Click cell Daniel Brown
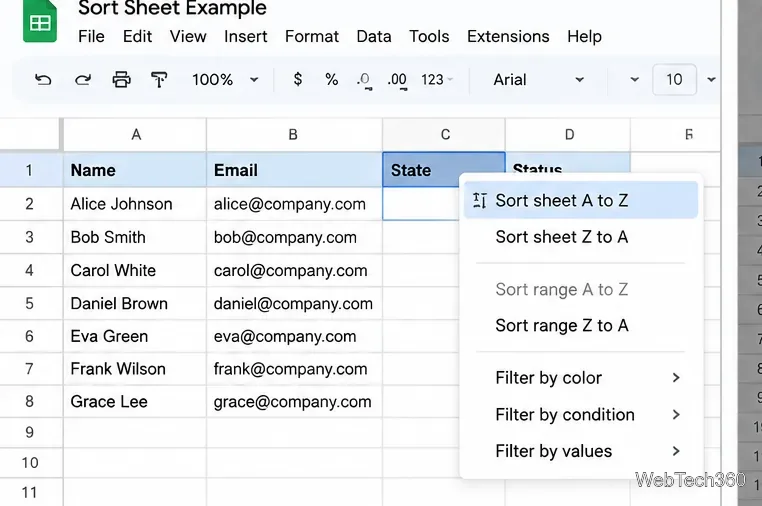The image size is (762, 506). [135, 303]
